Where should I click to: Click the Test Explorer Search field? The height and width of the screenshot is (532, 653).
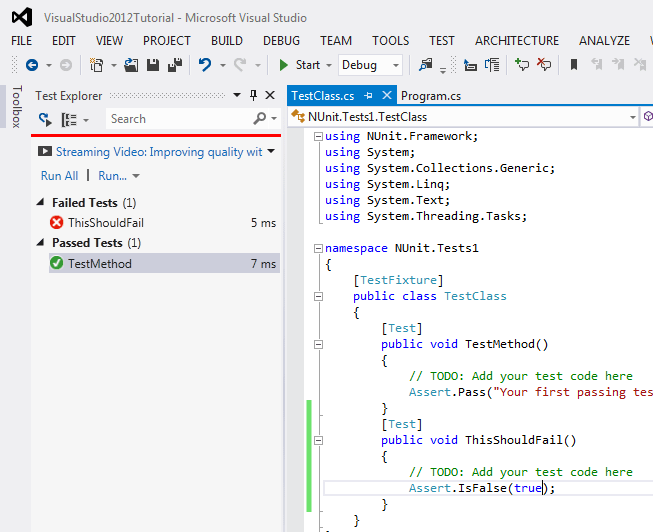tap(179, 119)
